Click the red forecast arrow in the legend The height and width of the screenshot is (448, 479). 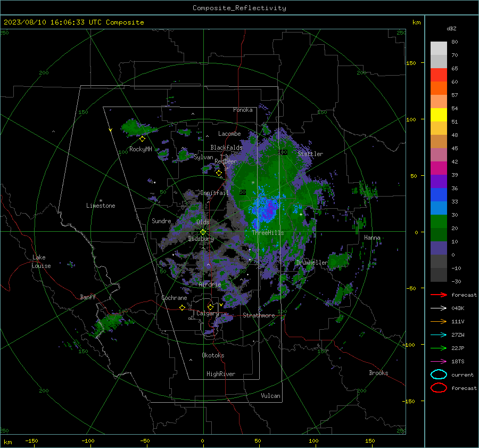pos(439,295)
